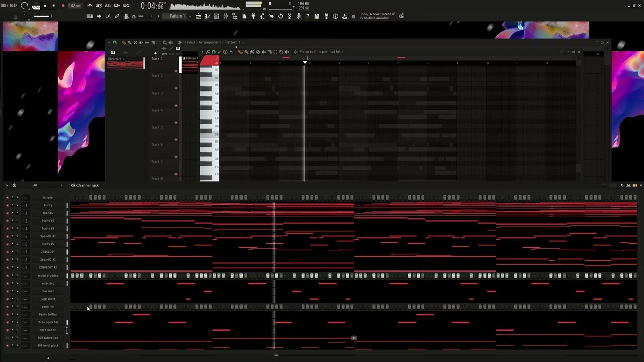Click the tempo 142.000 display
644x362 pixels.
(x=75, y=6)
